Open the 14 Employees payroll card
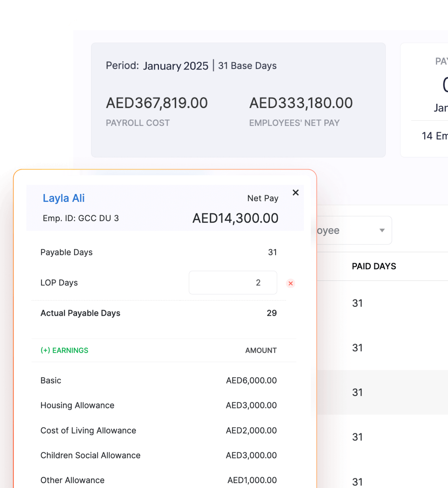 click(x=435, y=136)
